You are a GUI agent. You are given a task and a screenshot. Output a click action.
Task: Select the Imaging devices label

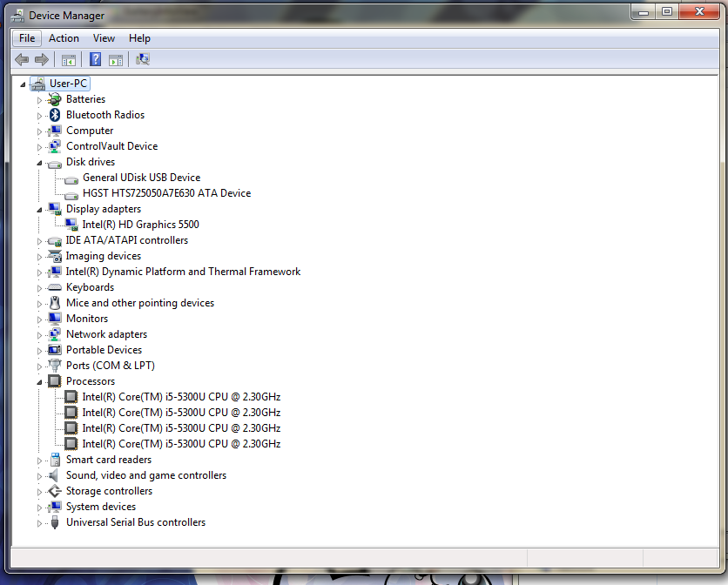(x=104, y=256)
